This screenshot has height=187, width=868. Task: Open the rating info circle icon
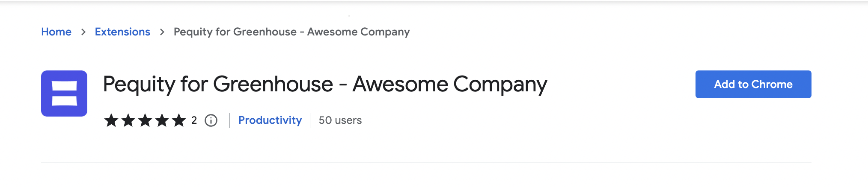tap(211, 121)
